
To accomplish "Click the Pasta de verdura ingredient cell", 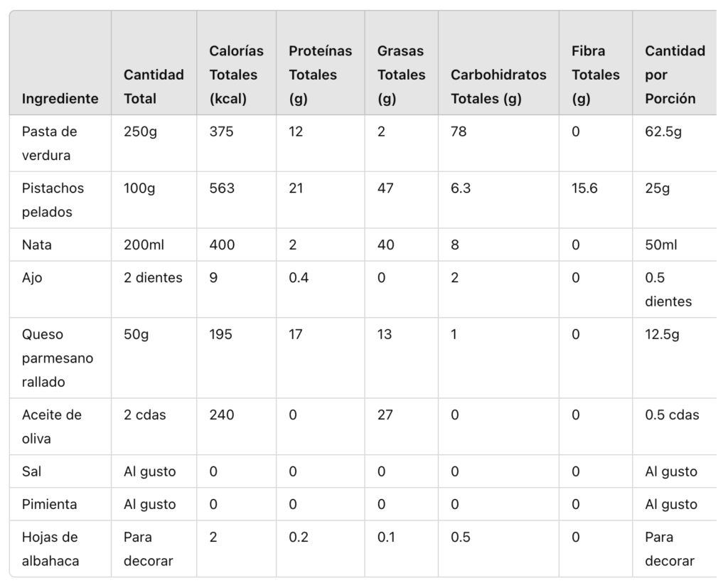I will click(x=50, y=143).
